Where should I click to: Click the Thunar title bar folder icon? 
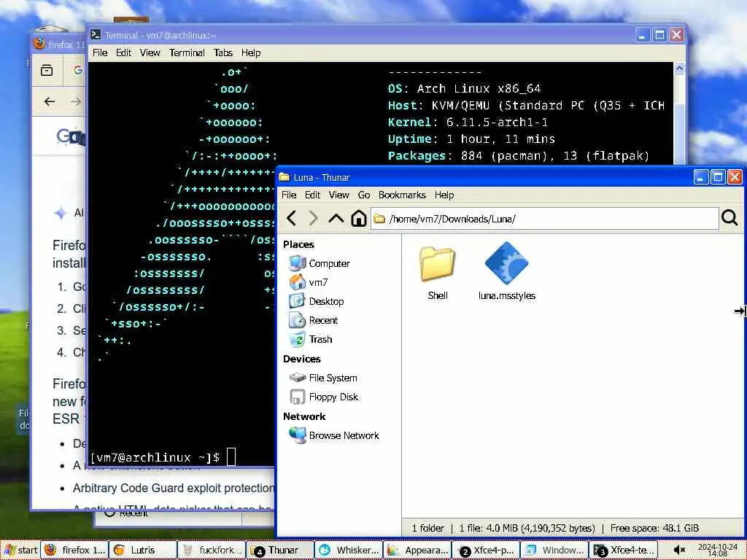285,177
